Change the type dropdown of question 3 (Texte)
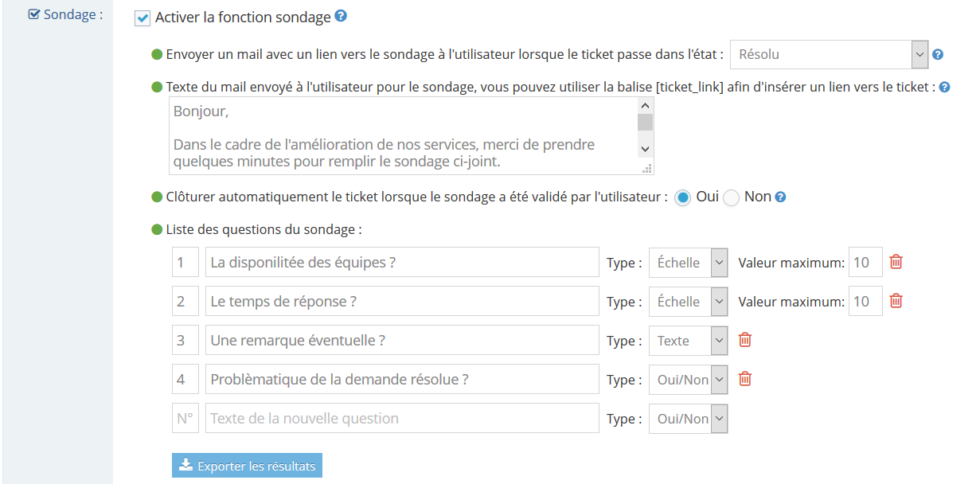The height and width of the screenshot is (484, 980). (689, 341)
